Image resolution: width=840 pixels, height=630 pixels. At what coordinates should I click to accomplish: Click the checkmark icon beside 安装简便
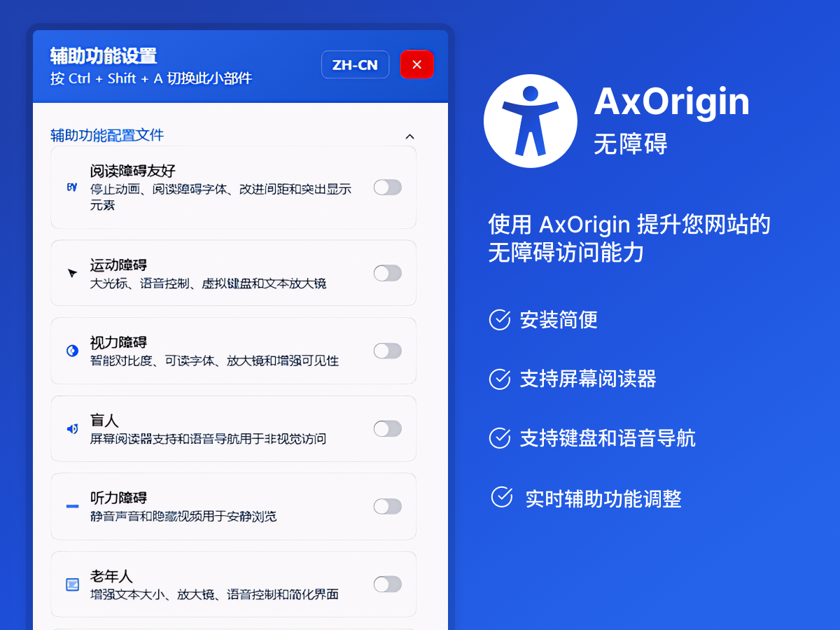(x=500, y=319)
